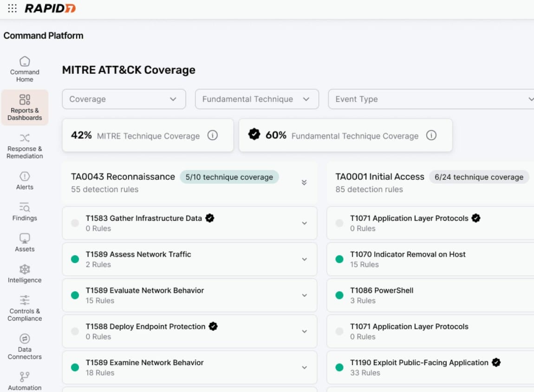Click the 55 detection rules text
This screenshot has height=392, width=534.
105,189
